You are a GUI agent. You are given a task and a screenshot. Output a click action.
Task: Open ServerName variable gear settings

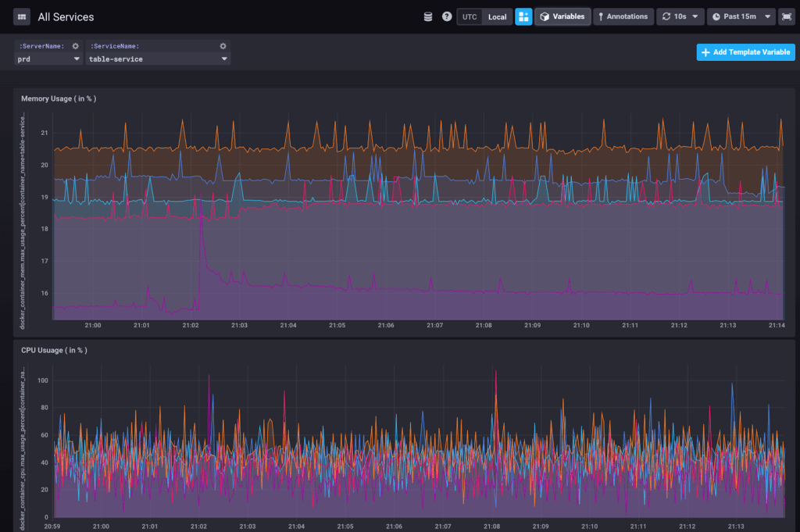click(76, 46)
